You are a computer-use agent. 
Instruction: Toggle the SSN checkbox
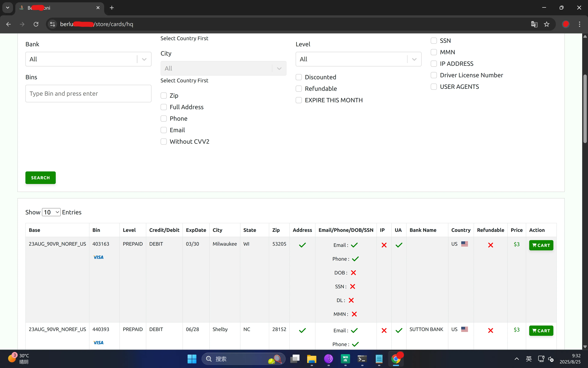(x=434, y=41)
